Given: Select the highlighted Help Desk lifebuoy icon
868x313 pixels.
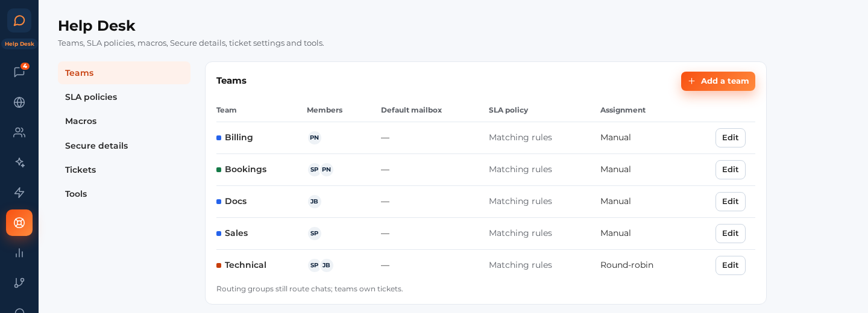Looking at the screenshot, I should [19, 223].
